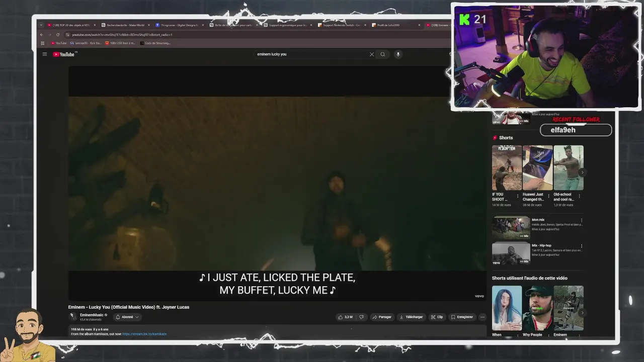Open more actions three-dot menu under video

[x=482, y=317]
